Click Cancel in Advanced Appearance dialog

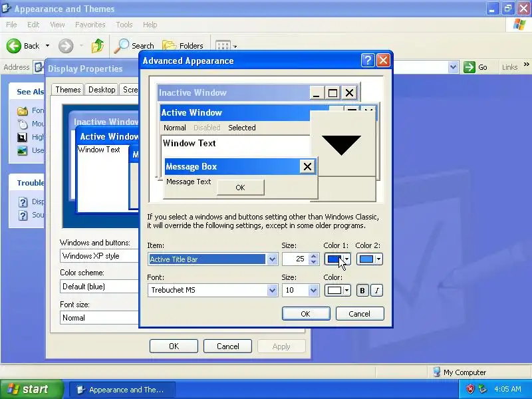pyautogui.click(x=360, y=314)
